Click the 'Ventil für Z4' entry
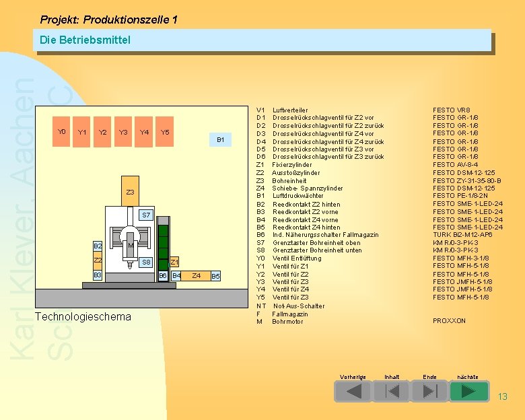525x420 pixels. 290,289
